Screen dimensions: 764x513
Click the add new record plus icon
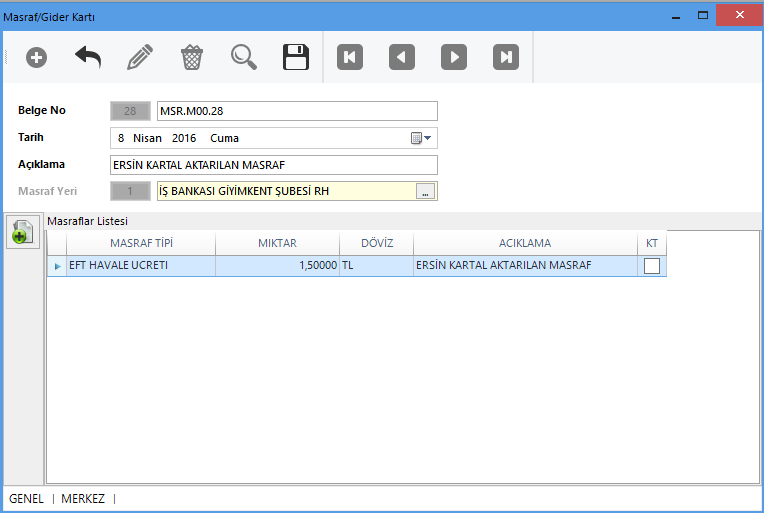37,57
